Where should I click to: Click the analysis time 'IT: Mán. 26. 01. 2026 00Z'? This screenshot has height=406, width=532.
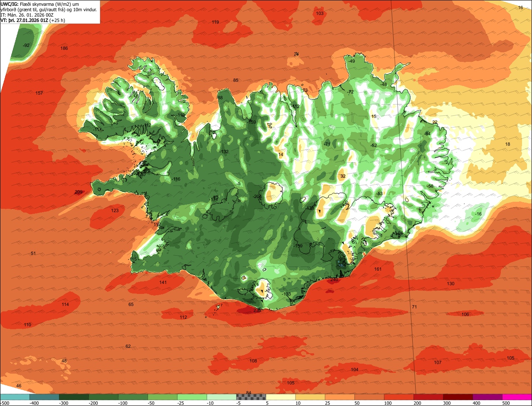pos(27,15)
